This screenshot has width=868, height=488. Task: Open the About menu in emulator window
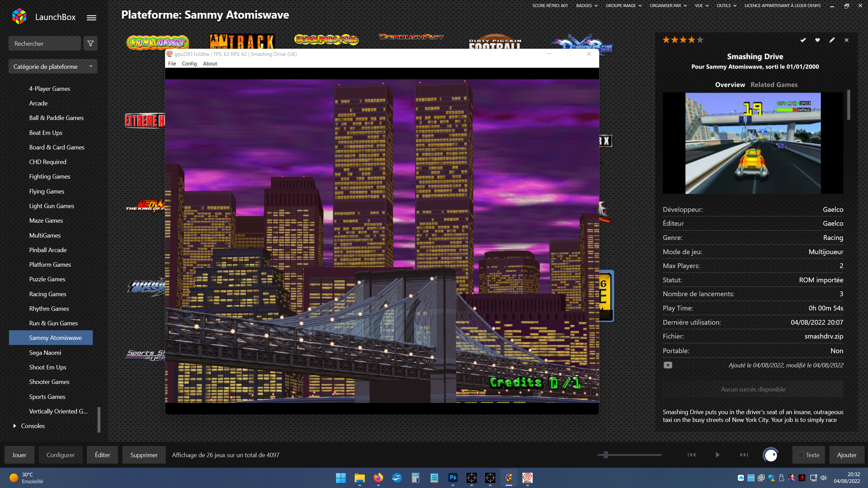click(210, 63)
